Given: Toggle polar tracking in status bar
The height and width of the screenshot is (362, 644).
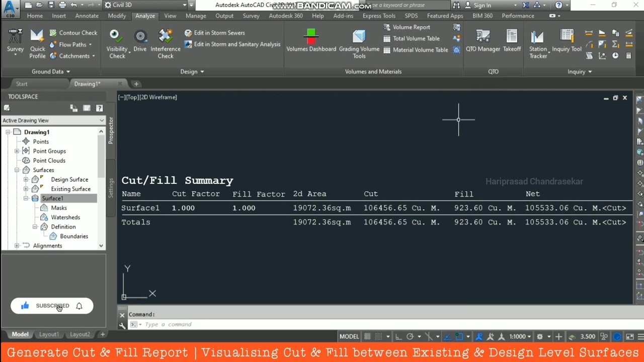Looking at the screenshot, I should [x=410, y=336].
